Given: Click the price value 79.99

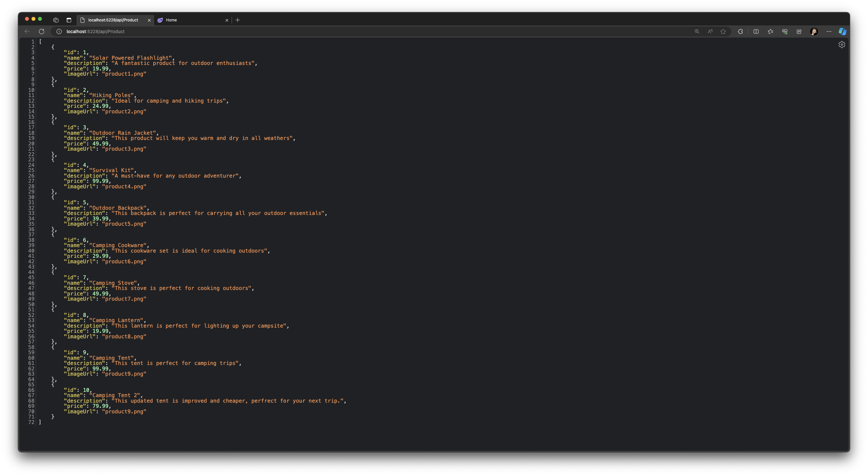Looking at the screenshot, I should [x=100, y=406].
